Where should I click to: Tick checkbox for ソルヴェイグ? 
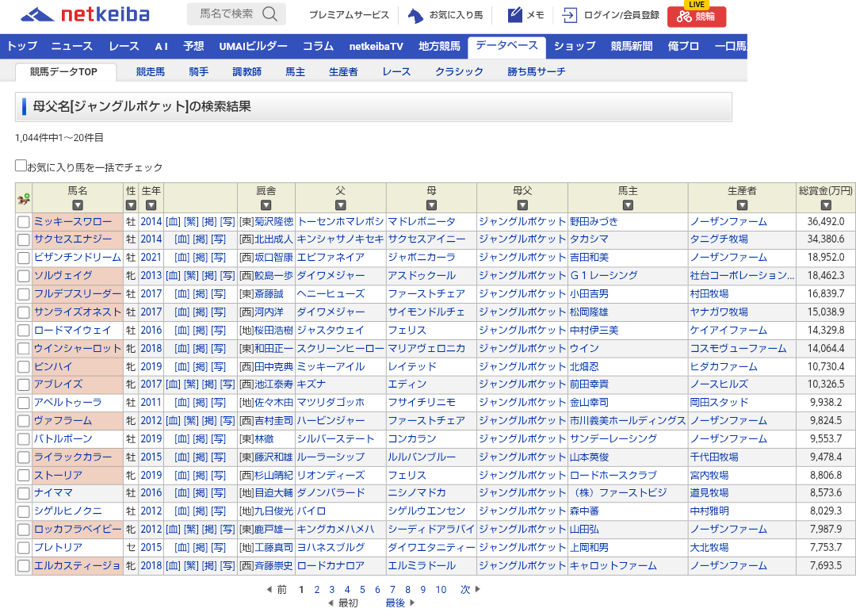coord(24,276)
